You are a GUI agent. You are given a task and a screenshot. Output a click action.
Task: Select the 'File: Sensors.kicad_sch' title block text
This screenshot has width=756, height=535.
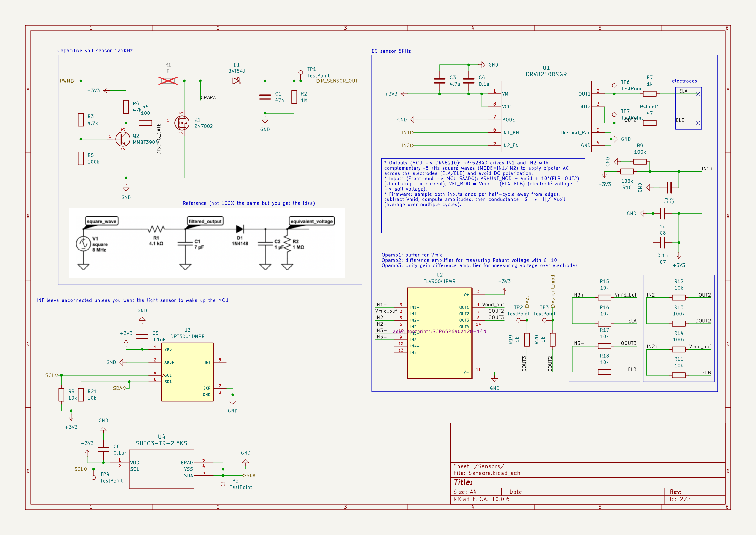click(487, 473)
